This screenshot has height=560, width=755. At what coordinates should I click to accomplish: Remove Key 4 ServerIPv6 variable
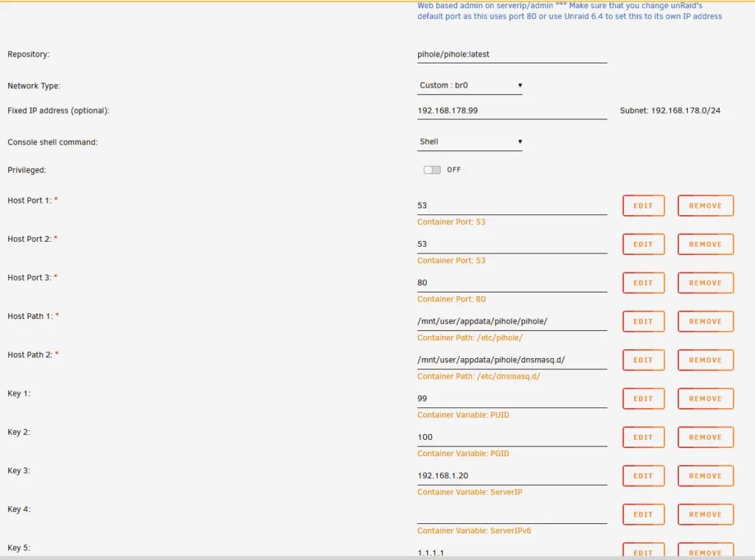coord(706,514)
